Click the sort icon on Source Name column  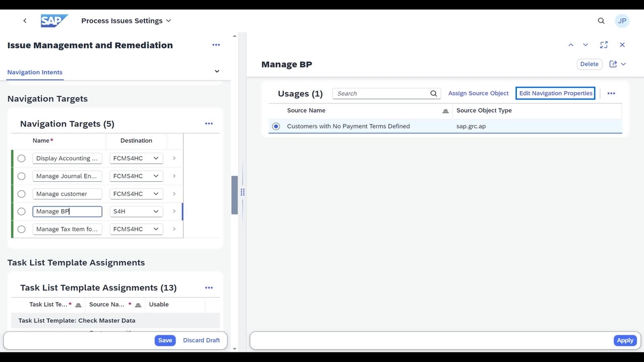click(445, 110)
